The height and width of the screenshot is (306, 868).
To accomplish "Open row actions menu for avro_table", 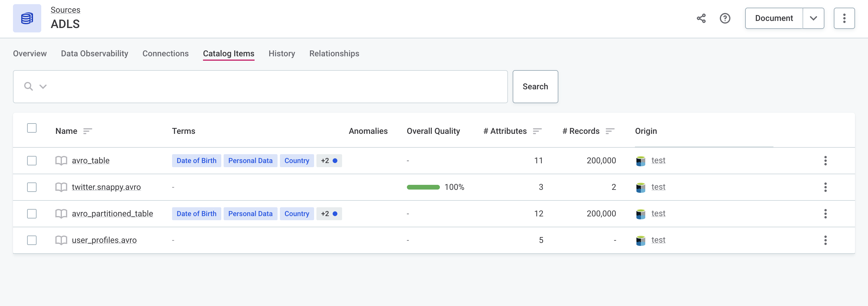I will (x=825, y=161).
